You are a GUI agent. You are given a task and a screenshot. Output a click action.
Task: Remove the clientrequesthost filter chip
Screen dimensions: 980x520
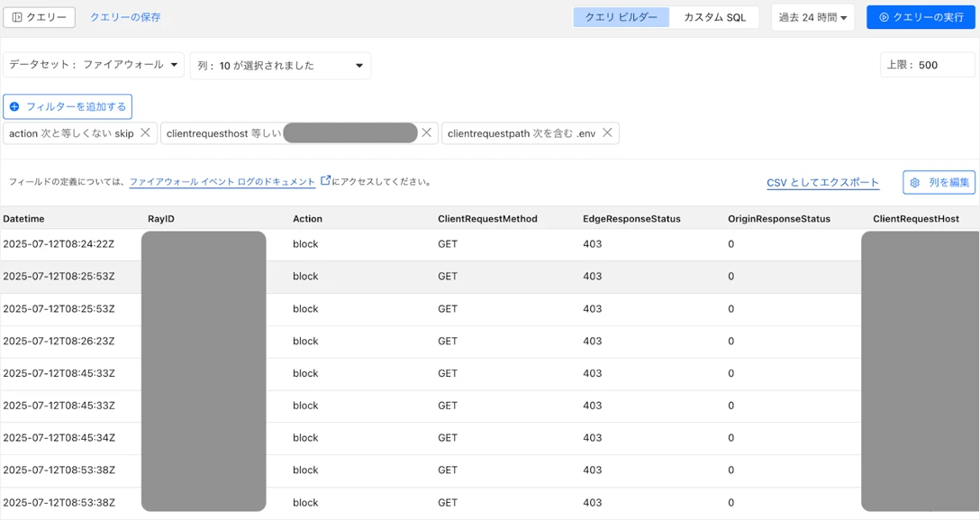[x=427, y=133]
